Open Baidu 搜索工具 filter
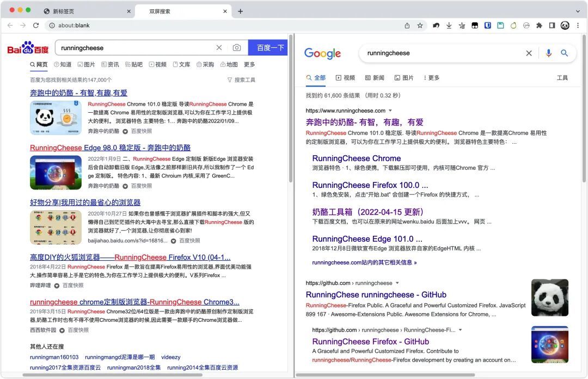The width and height of the screenshot is (588, 379). click(x=242, y=80)
